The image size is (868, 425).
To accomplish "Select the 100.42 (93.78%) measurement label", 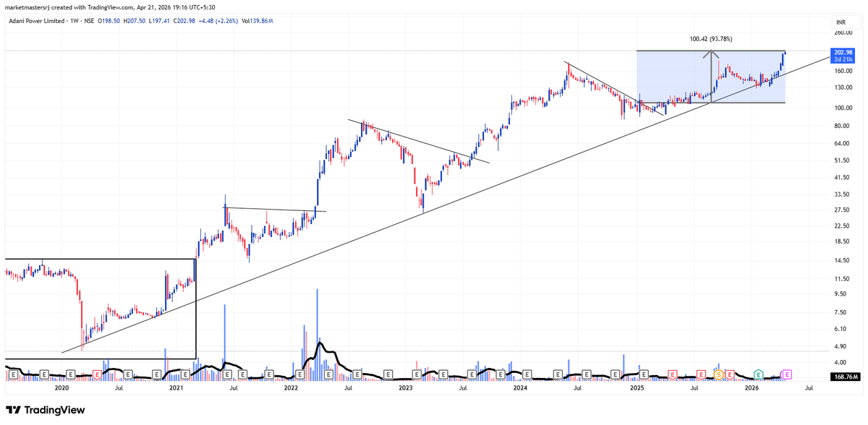I will tap(712, 39).
